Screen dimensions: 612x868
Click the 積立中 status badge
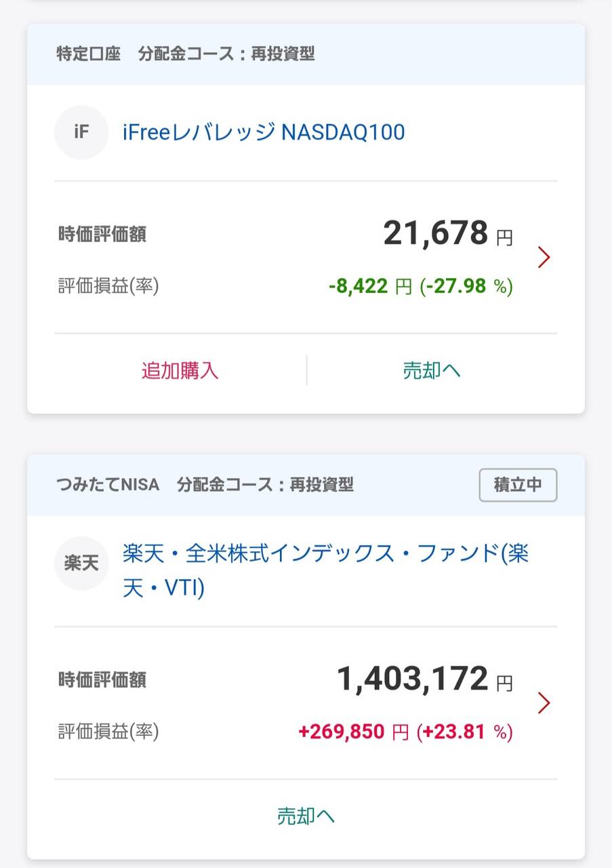point(518,485)
